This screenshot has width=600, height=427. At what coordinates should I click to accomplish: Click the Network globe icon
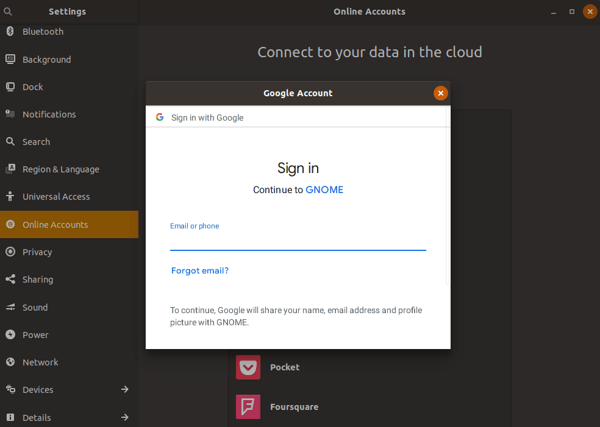coord(10,362)
